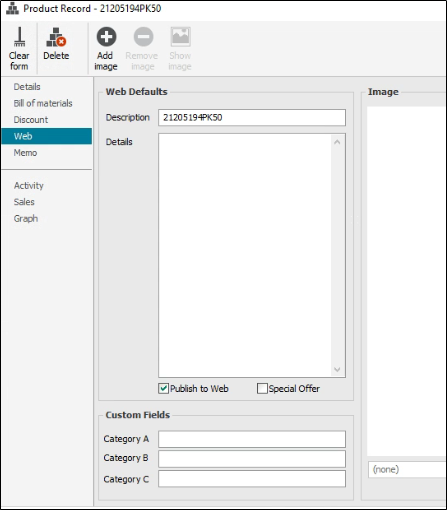447x510 pixels.
Task: Click the Details box scroll down arrow
Action: pyautogui.click(x=337, y=369)
